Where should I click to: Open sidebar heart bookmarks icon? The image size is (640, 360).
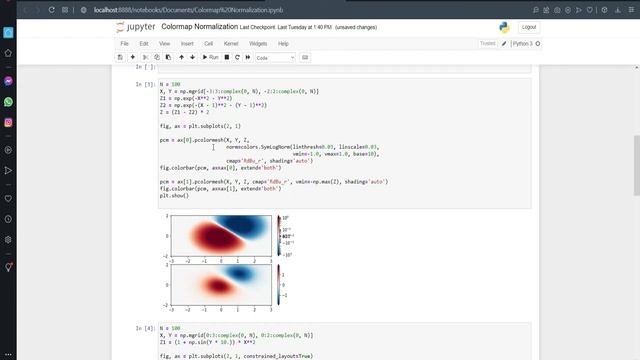pyautogui.click(x=8, y=199)
